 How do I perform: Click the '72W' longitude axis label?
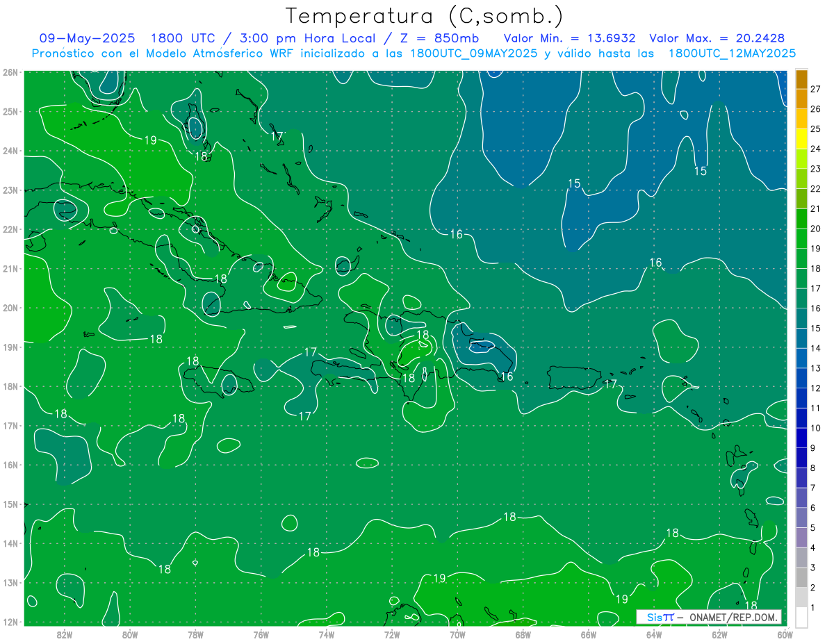point(392,634)
